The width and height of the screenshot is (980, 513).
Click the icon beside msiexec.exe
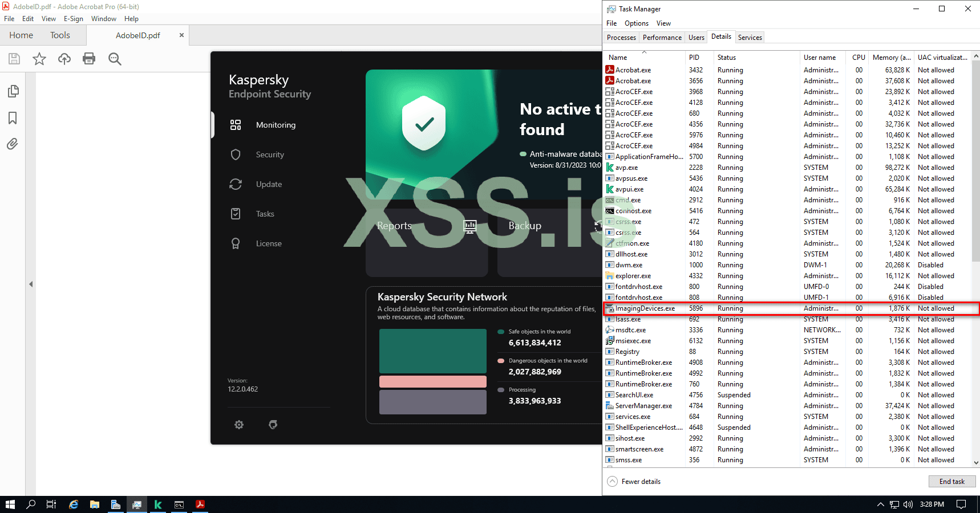click(x=610, y=341)
